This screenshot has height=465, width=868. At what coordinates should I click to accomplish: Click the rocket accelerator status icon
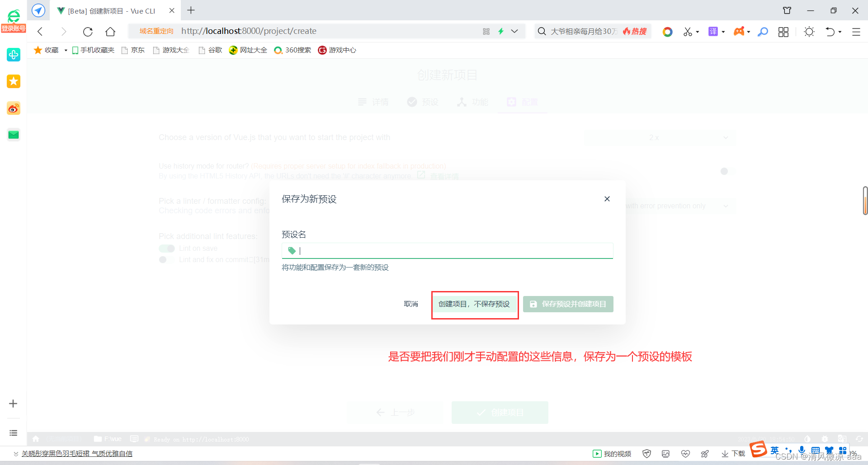(x=705, y=454)
